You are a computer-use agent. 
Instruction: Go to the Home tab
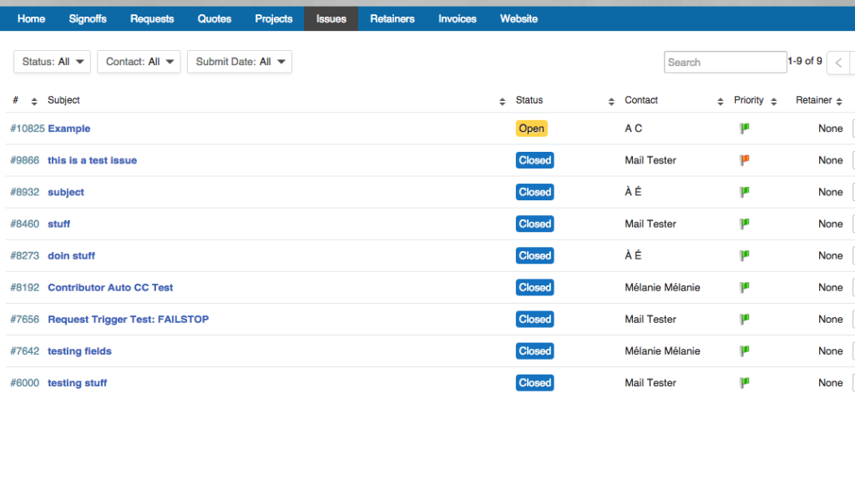point(31,18)
